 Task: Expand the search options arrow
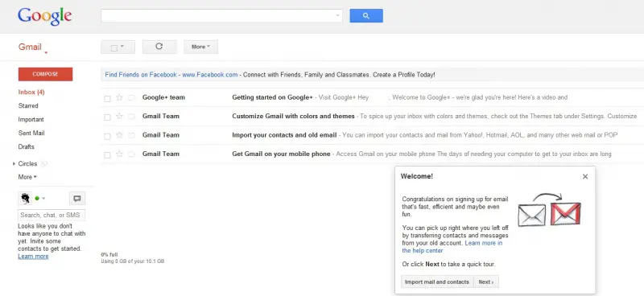pyautogui.click(x=337, y=15)
